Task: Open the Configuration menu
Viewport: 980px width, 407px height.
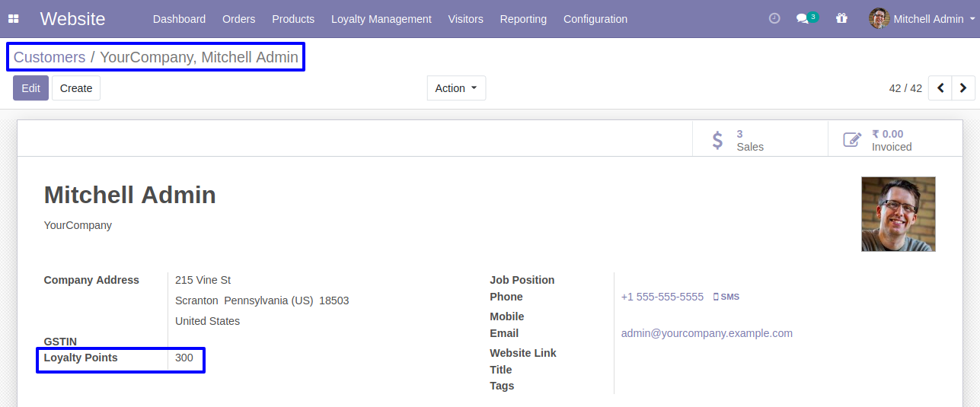Action: pos(595,19)
